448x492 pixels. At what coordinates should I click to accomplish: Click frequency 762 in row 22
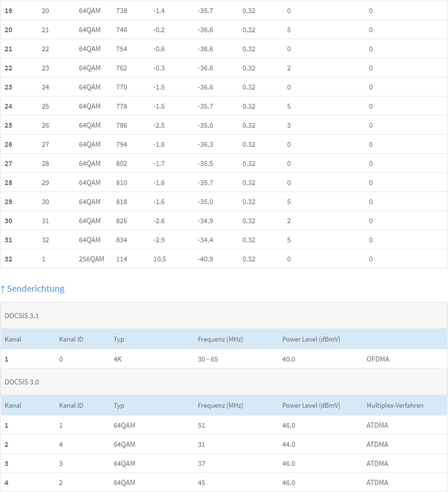click(x=122, y=68)
